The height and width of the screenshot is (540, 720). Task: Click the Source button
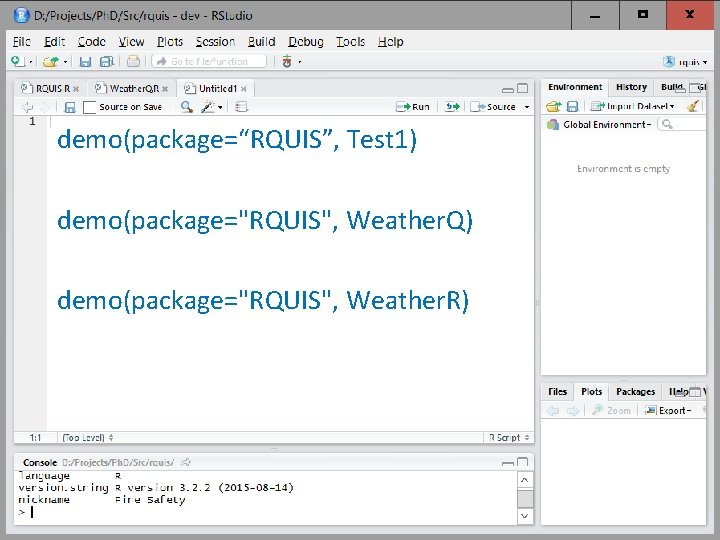[493, 107]
